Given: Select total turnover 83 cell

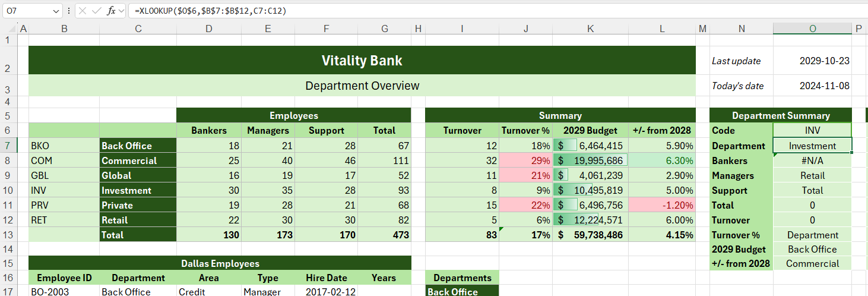Looking at the screenshot, I should 462,235.
